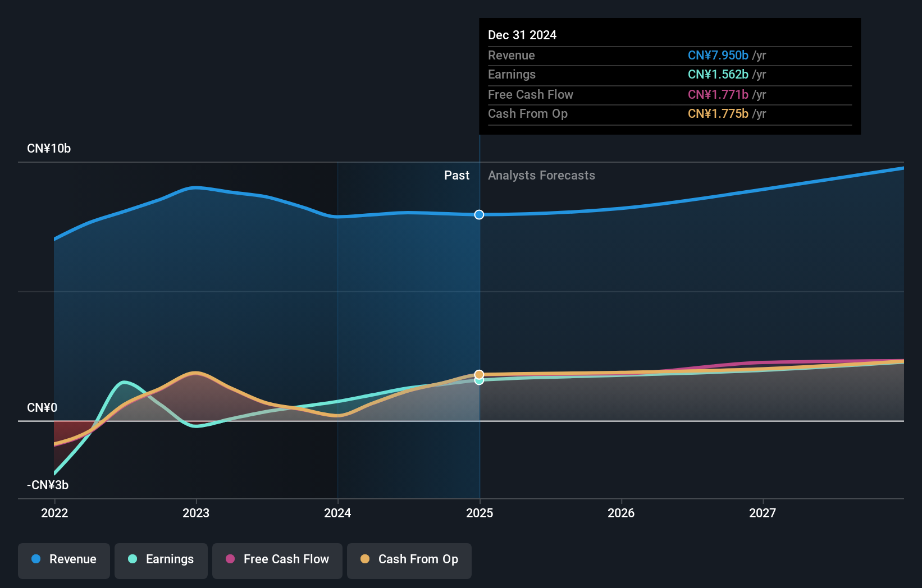Click the orange Cash From Op legend dot
The image size is (922, 588).
click(366, 559)
